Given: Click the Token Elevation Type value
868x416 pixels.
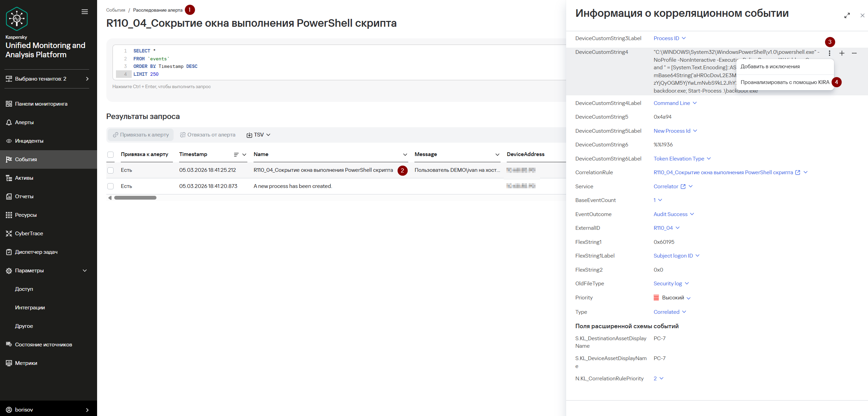Looking at the screenshot, I should coord(679,158).
